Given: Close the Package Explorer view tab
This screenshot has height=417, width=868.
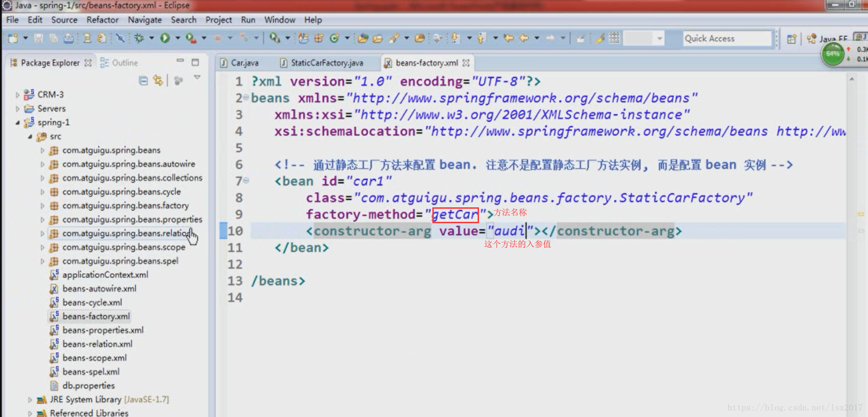Looking at the screenshot, I should pos(88,63).
